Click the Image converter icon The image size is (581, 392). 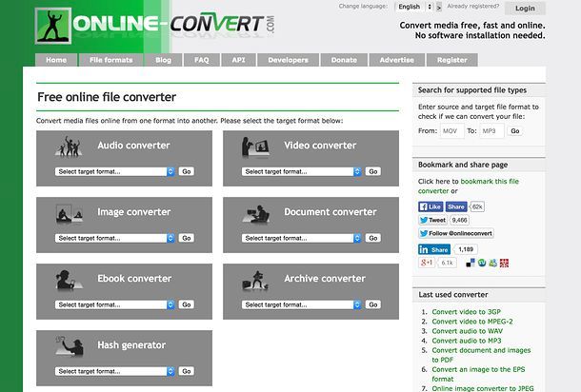[70, 213]
